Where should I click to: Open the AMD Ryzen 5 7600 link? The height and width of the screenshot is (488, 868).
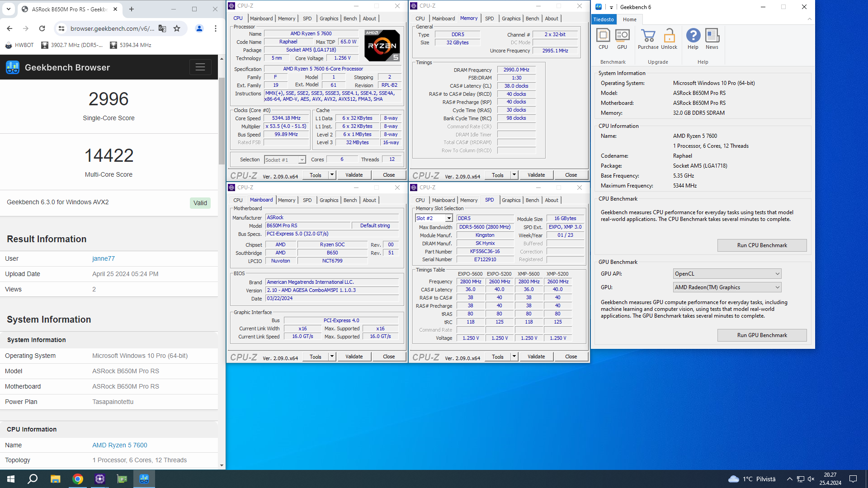(x=120, y=445)
